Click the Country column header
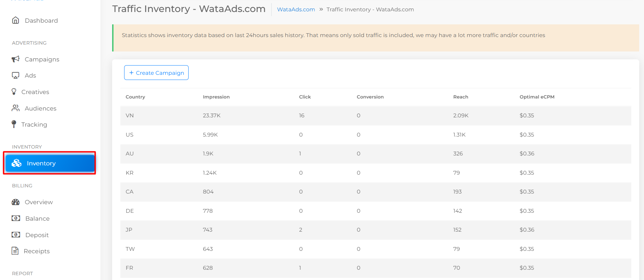The image size is (644, 280). (135, 97)
